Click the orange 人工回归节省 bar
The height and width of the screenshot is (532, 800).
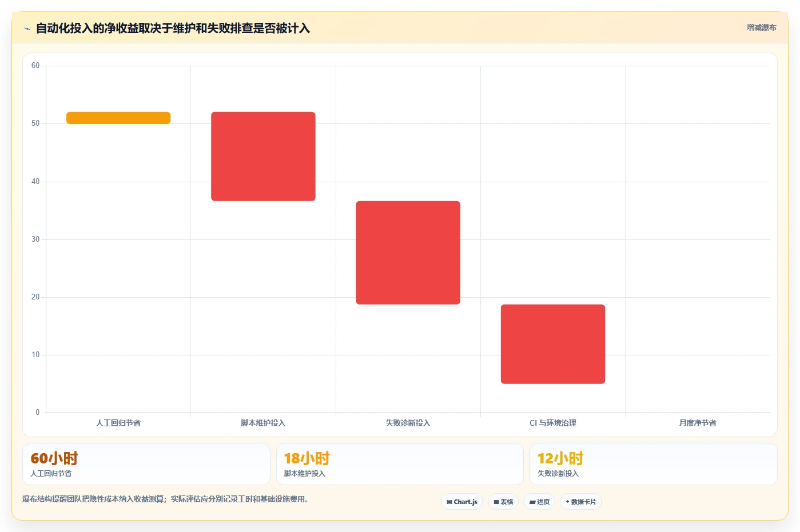pos(118,118)
